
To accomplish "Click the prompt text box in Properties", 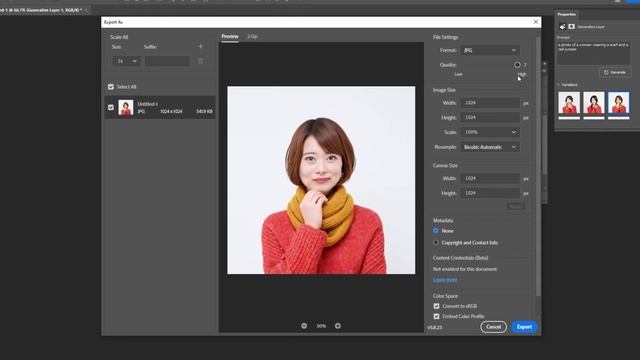I will click(594, 53).
